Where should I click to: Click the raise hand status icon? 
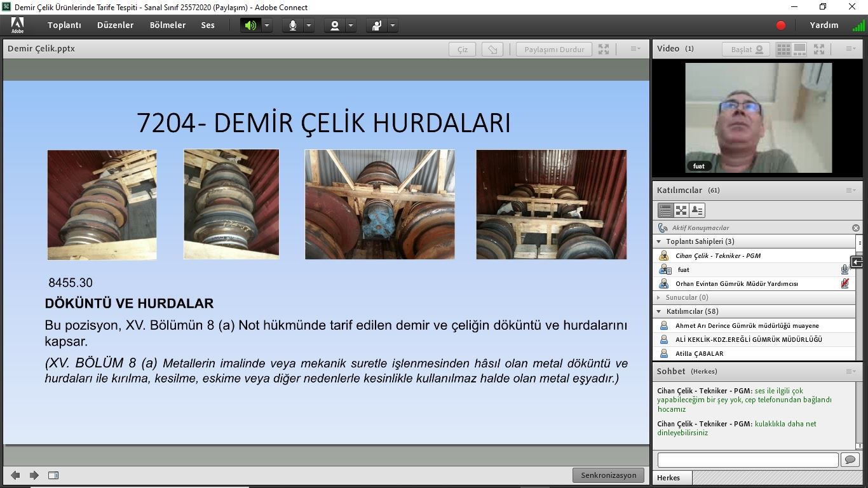click(x=377, y=25)
